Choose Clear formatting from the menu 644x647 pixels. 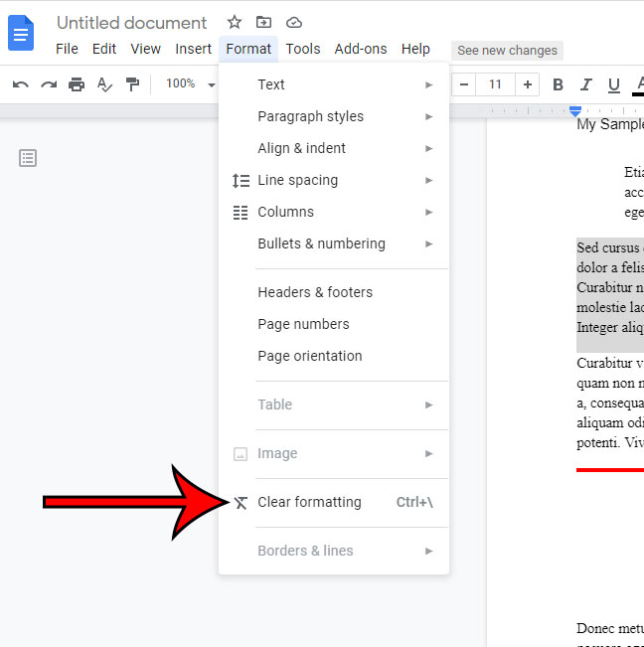coord(309,502)
